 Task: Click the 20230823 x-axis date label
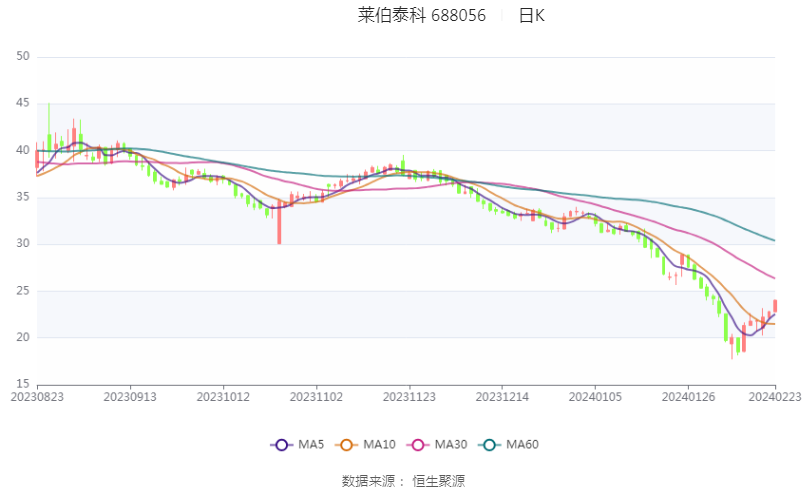37,397
